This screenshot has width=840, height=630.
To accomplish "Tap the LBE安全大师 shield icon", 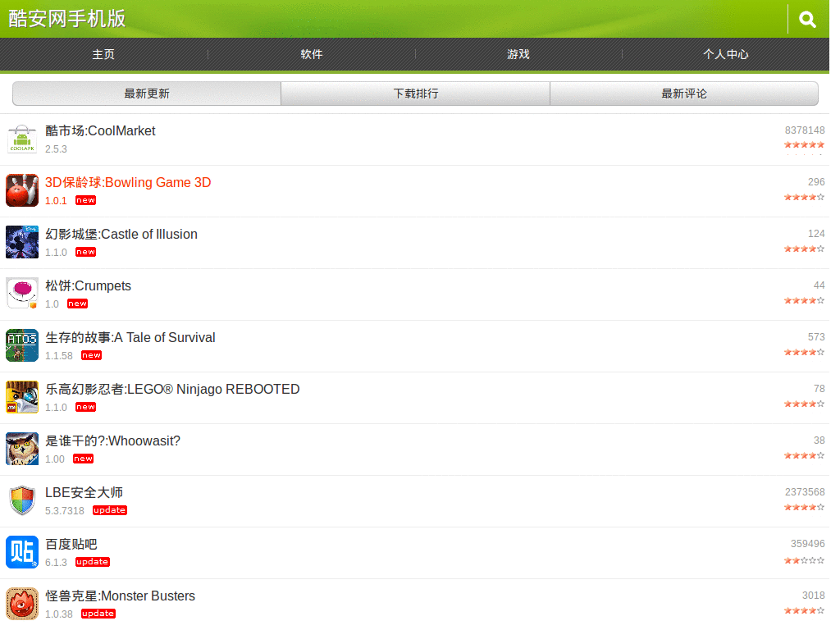I will (22, 500).
